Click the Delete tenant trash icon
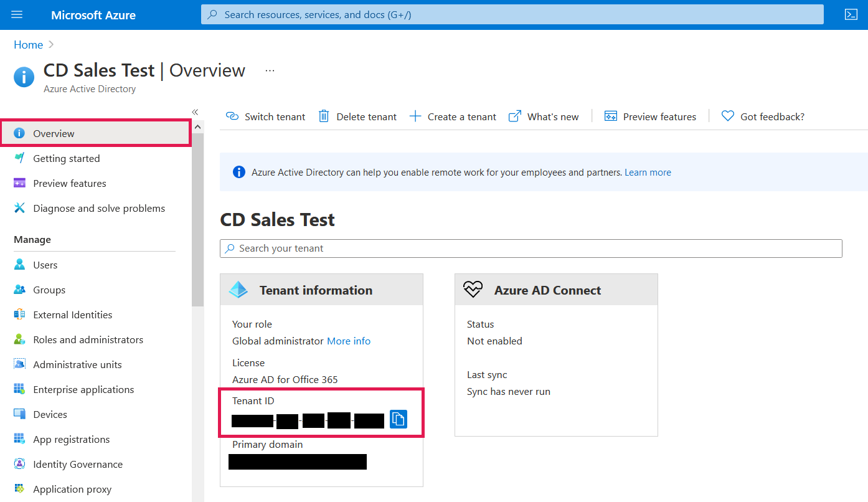This screenshot has height=502, width=868. click(x=324, y=116)
